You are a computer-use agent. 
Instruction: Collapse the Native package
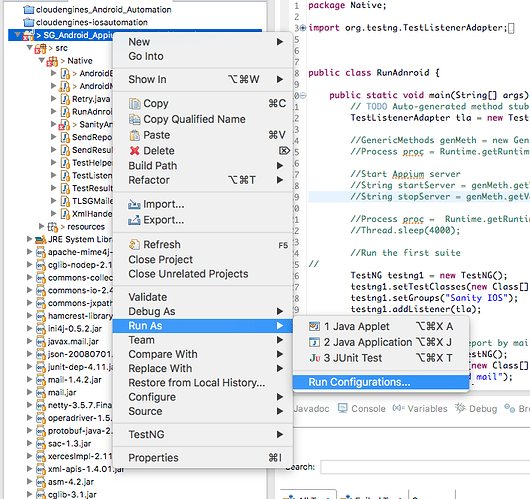(42, 60)
